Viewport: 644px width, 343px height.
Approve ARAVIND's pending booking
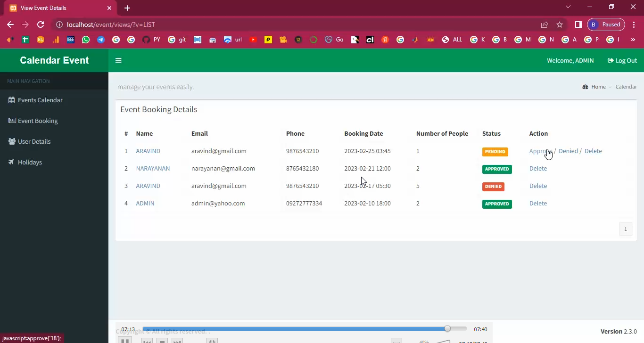(x=540, y=151)
